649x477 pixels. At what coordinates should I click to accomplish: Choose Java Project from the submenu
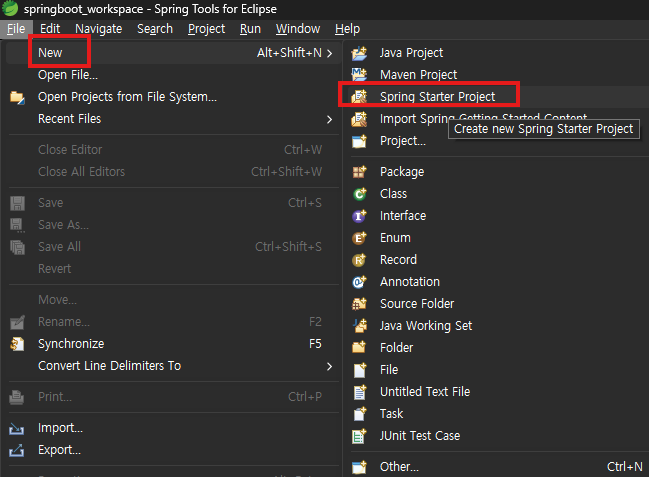coord(498,53)
